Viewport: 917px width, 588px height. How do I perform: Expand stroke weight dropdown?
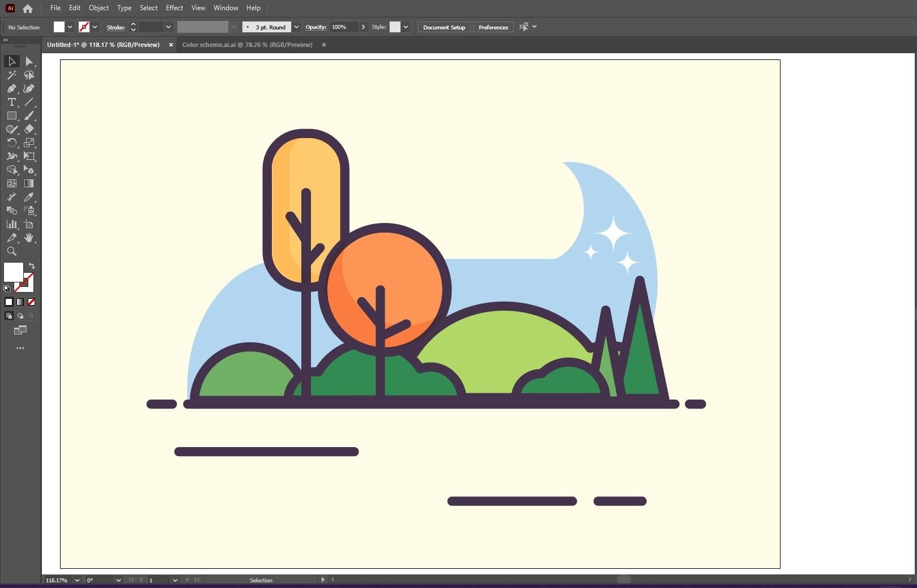click(x=168, y=27)
